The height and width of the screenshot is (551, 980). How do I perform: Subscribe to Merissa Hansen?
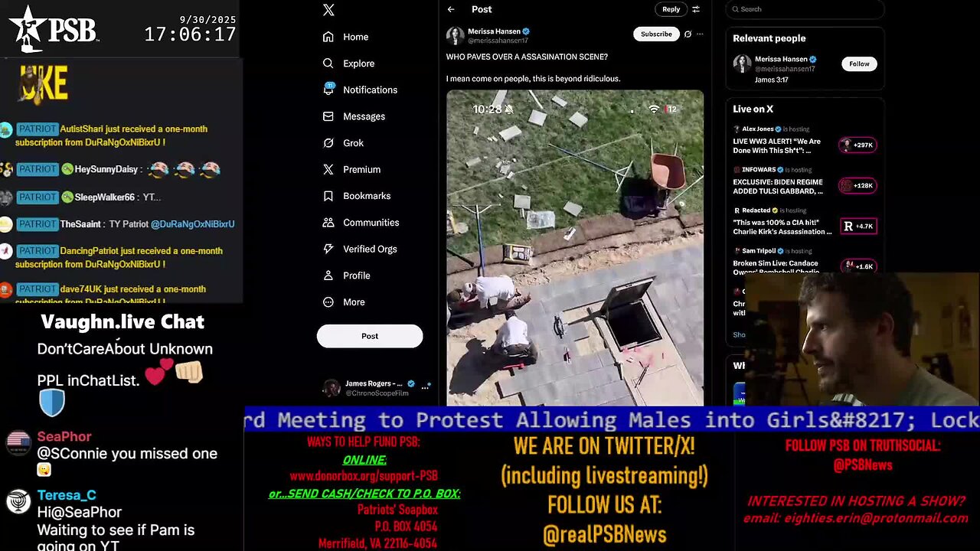point(656,34)
